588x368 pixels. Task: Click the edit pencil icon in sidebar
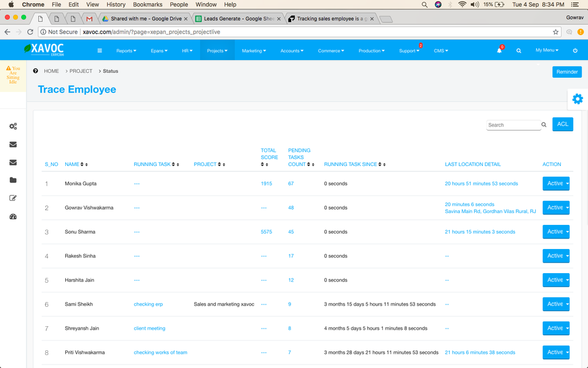(x=13, y=198)
